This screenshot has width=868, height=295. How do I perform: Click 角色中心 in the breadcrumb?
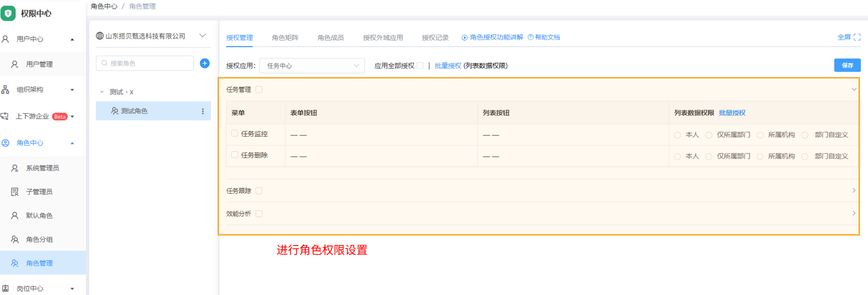104,6
